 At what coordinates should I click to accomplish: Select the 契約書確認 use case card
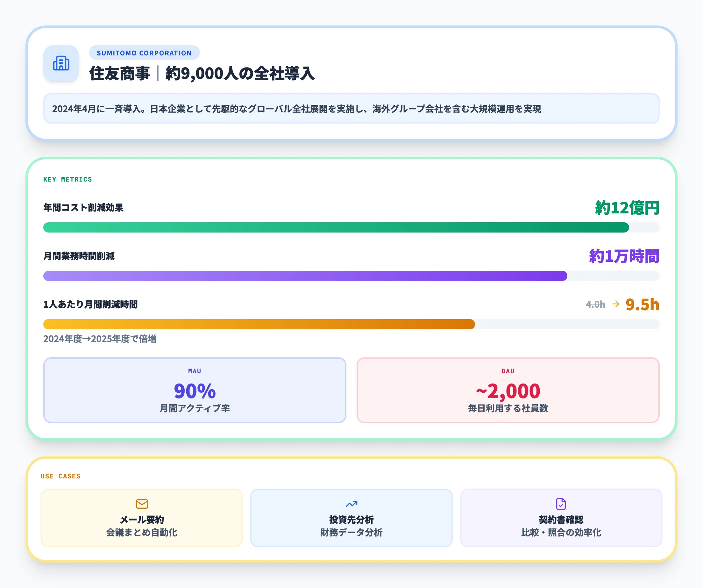[x=561, y=518]
